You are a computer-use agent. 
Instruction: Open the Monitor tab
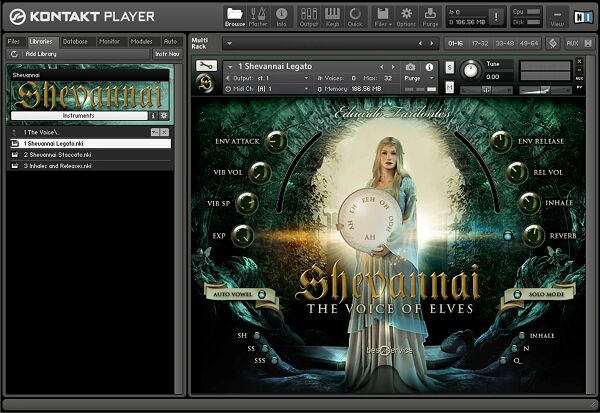109,41
